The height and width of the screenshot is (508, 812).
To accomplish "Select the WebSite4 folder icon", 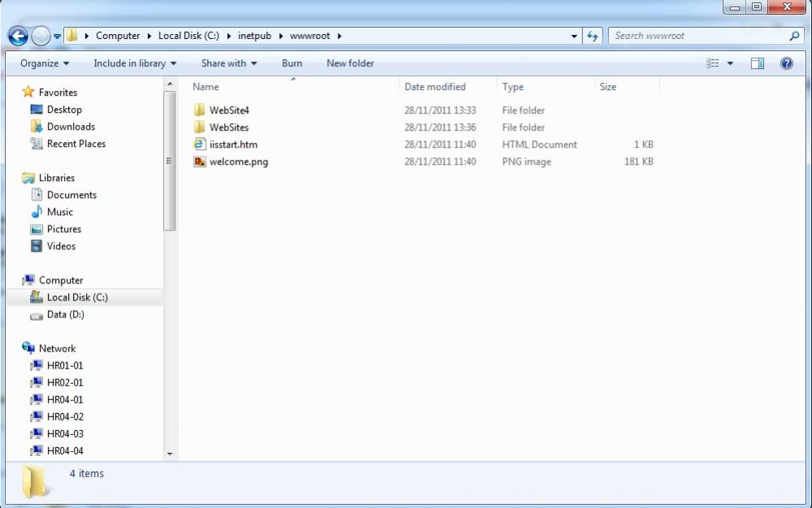I will pyautogui.click(x=200, y=110).
